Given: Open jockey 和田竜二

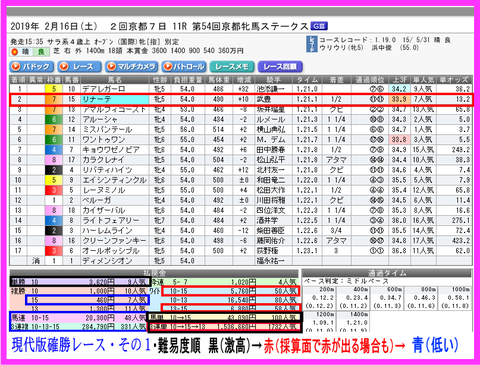Looking at the screenshot, I should [x=271, y=180].
